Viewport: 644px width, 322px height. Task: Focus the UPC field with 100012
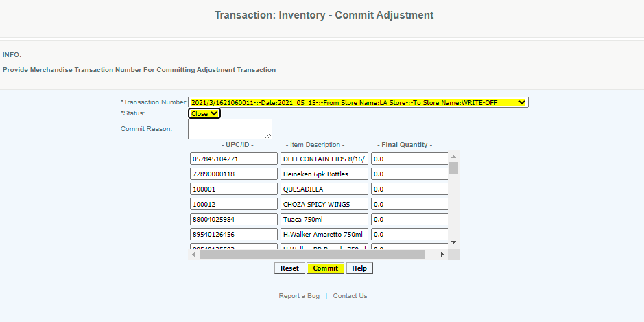(233, 204)
